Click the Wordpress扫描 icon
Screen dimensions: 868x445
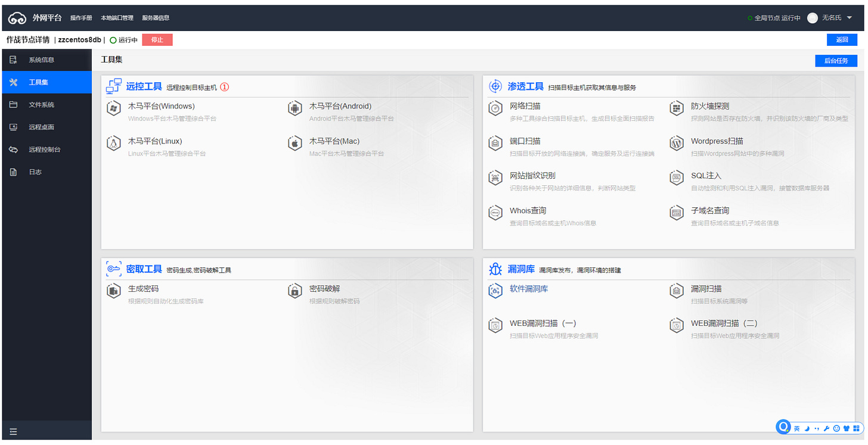tap(676, 144)
